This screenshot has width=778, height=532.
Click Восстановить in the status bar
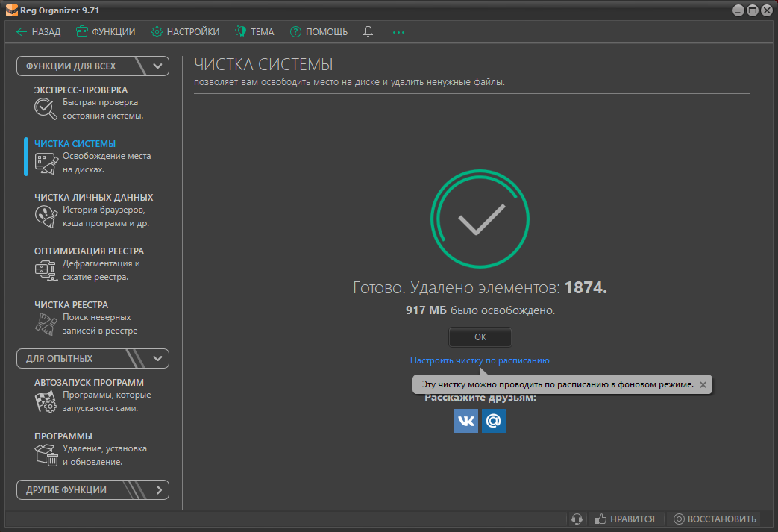pos(715,519)
